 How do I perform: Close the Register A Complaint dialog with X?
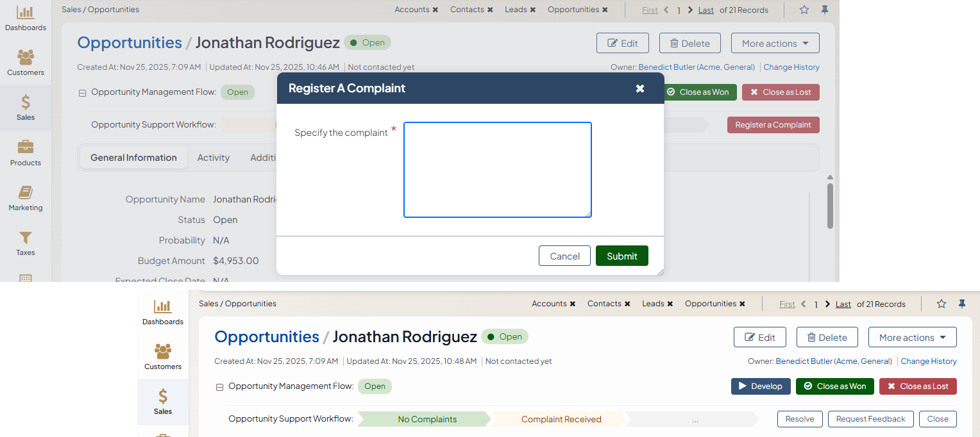(x=639, y=88)
